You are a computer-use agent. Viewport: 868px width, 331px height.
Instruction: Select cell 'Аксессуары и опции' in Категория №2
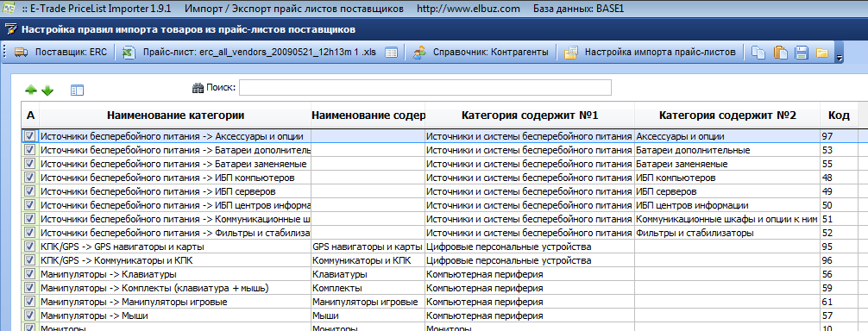tap(727, 136)
